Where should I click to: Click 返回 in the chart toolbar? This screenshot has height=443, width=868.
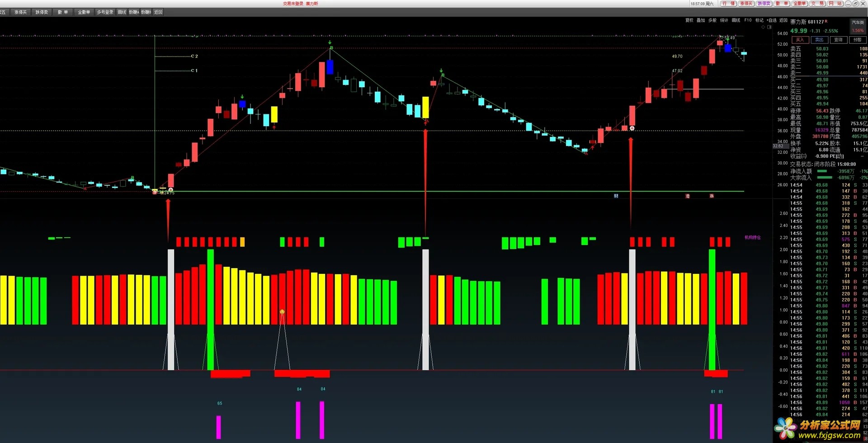(x=783, y=20)
